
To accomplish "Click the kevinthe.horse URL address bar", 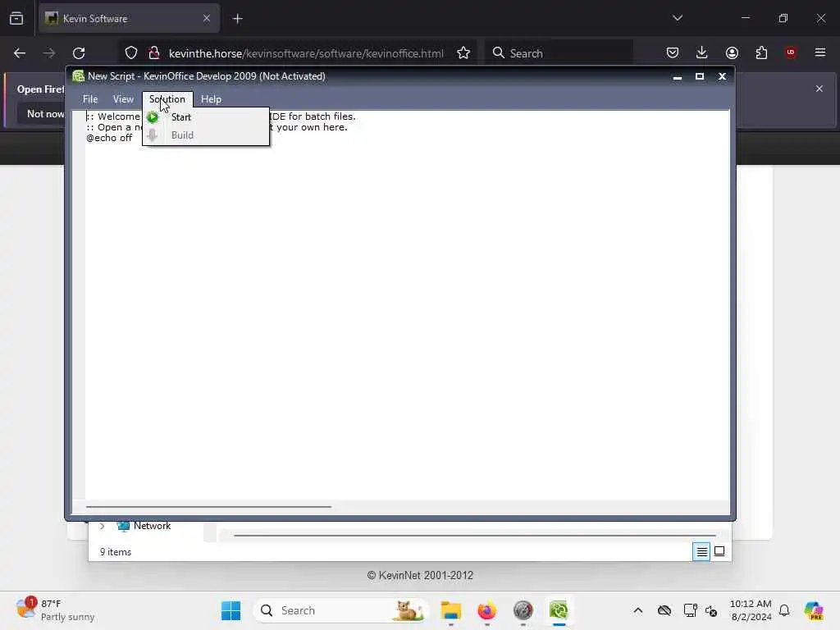I will click(306, 53).
